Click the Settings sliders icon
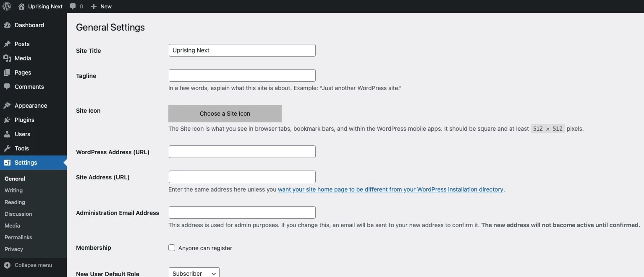644x277 pixels. pos(7,163)
